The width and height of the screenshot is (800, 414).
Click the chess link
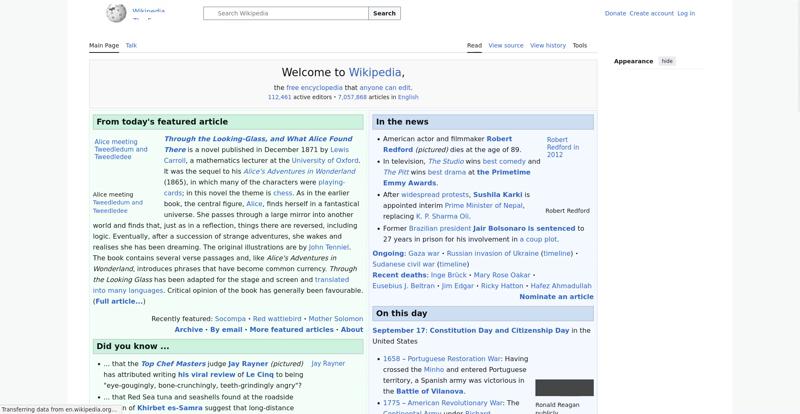coord(283,193)
